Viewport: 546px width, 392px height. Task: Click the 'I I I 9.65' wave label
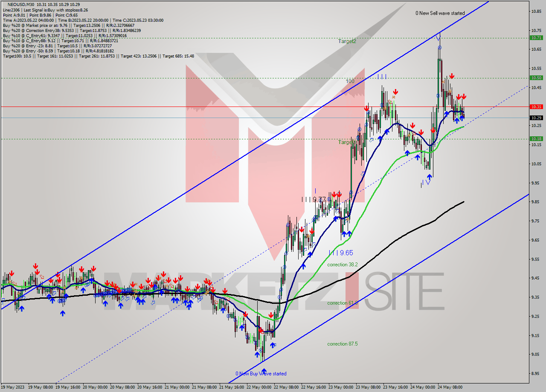tap(341, 253)
